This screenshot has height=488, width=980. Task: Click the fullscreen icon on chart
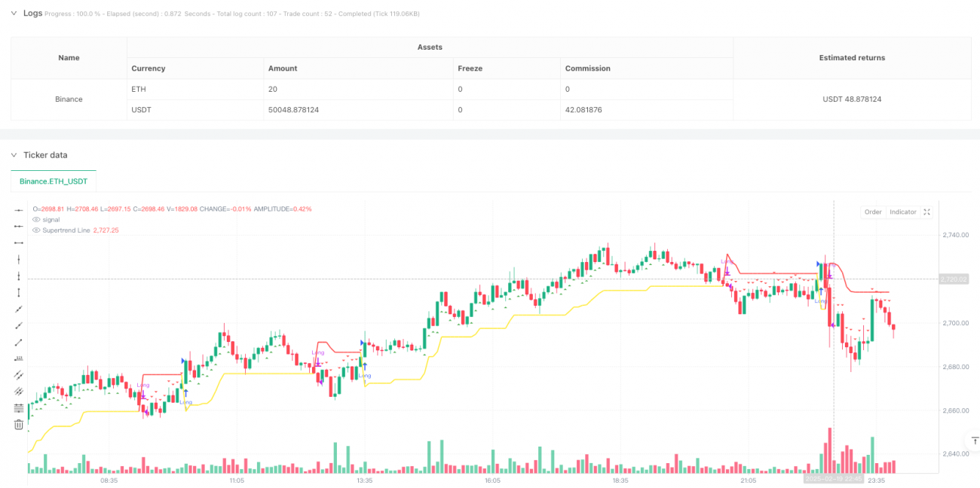[927, 212]
